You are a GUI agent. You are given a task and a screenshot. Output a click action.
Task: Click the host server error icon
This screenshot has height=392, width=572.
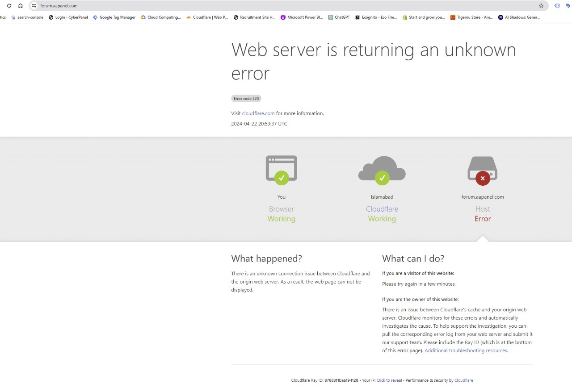pos(483,171)
